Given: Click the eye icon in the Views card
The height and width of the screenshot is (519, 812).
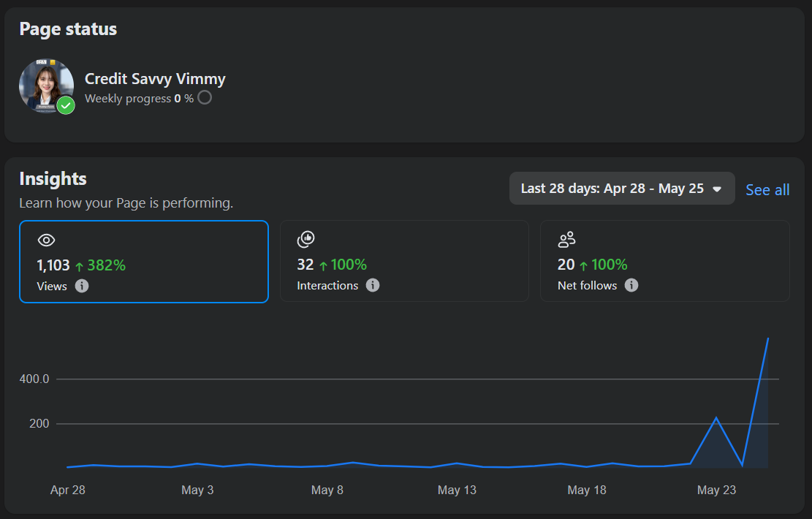Looking at the screenshot, I should 46,240.
